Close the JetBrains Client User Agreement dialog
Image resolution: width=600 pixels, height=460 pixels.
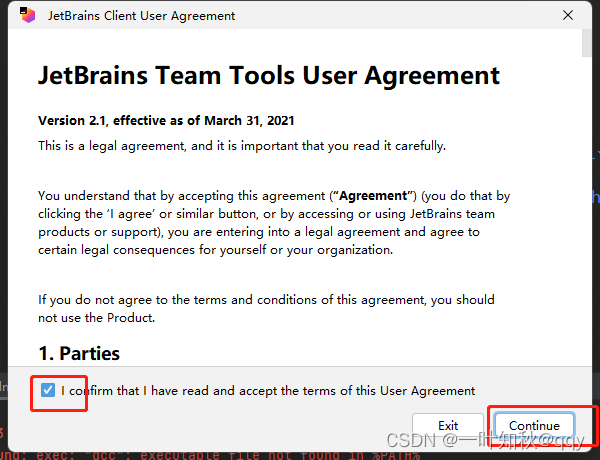[x=568, y=15]
